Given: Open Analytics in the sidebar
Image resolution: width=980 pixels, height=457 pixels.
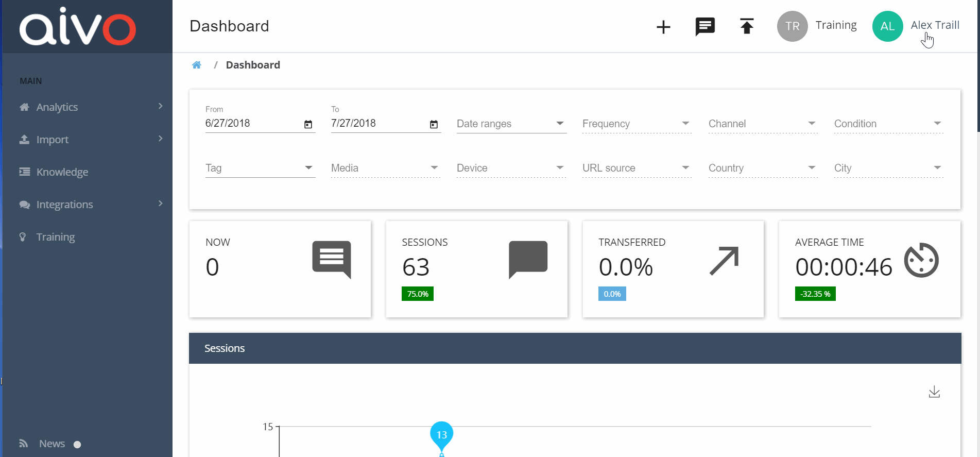Looking at the screenshot, I should tap(57, 107).
